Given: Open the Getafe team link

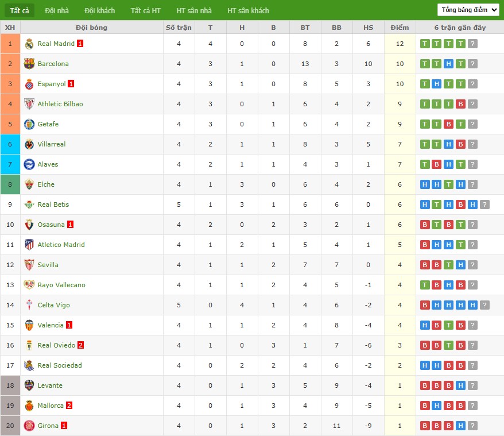Looking at the screenshot, I should [x=48, y=124].
